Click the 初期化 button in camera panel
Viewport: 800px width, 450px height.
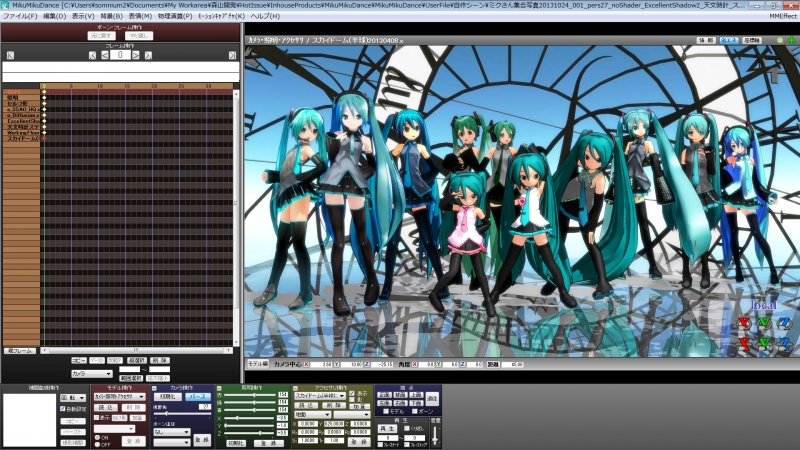[x=167, y=396]
